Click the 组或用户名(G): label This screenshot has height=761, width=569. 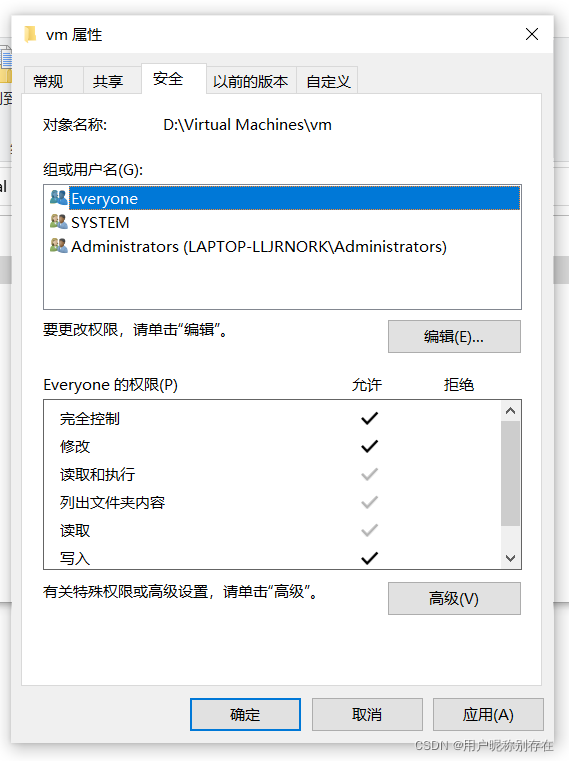[93, 170]
